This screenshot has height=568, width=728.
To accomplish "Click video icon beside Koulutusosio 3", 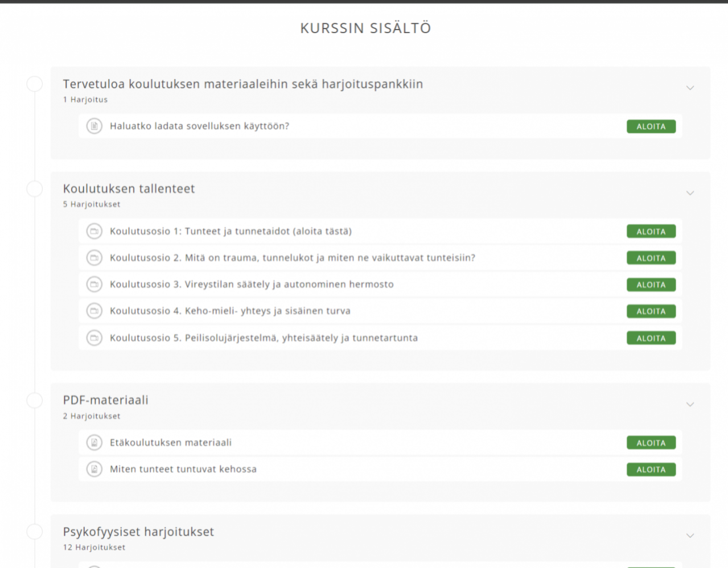I will pos(94,284).
